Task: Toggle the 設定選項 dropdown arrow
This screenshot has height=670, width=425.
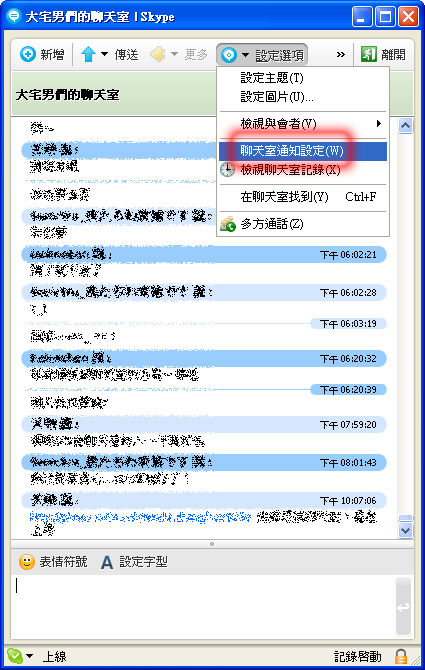Action: (245, 55)
